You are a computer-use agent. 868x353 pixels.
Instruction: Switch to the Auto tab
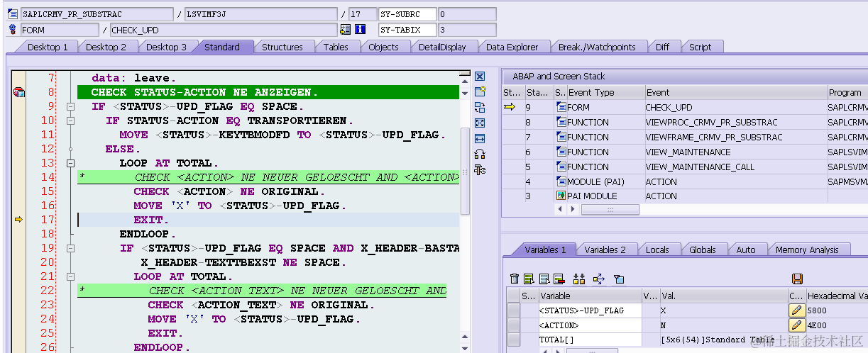click(x=746, y=250)
